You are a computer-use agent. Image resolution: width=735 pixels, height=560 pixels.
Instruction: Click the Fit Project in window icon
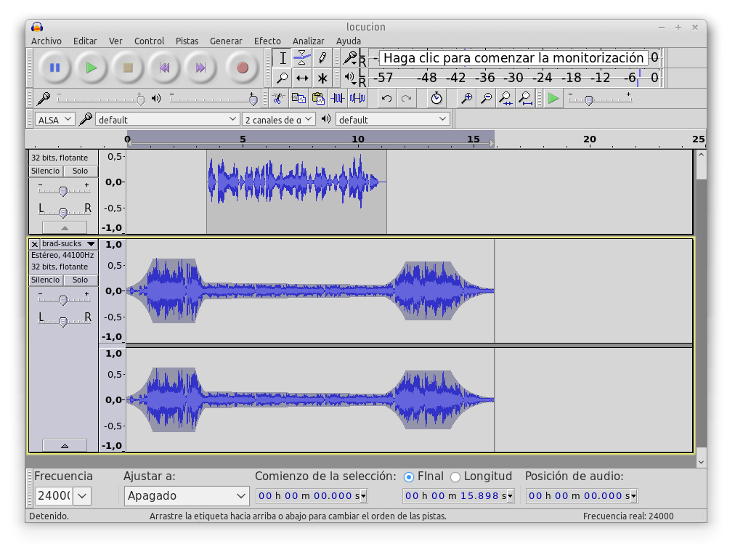coord(525,98)
